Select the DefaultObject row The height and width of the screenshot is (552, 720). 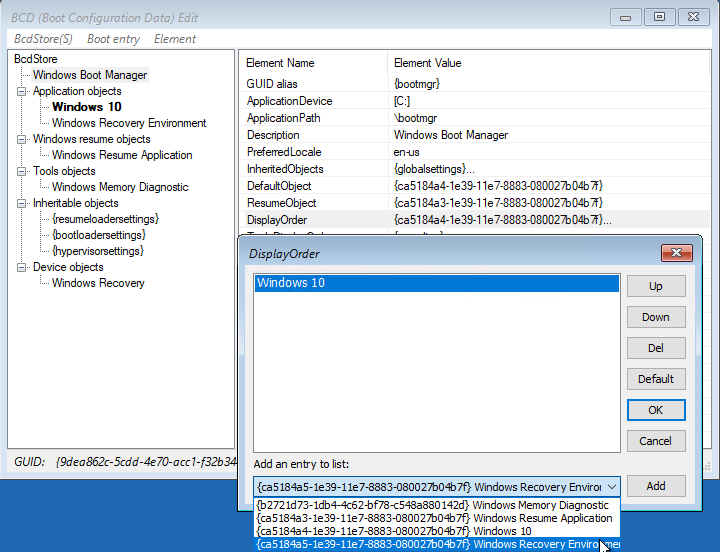pyautogui.click(x=474, y=186)
